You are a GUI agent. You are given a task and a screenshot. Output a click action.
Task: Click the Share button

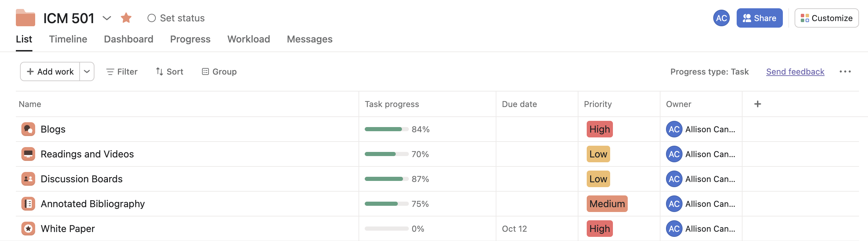pyautogui.click(x=759, y=18)
